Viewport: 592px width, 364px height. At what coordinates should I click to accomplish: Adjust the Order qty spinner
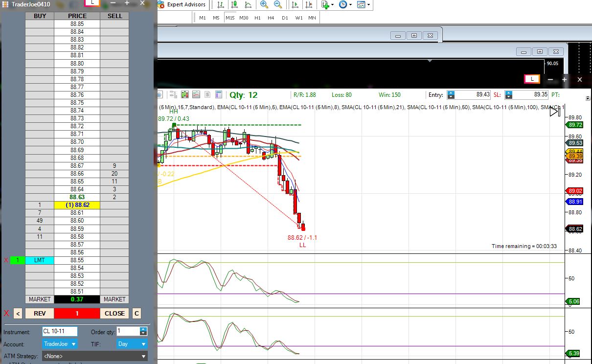[143, 331]
